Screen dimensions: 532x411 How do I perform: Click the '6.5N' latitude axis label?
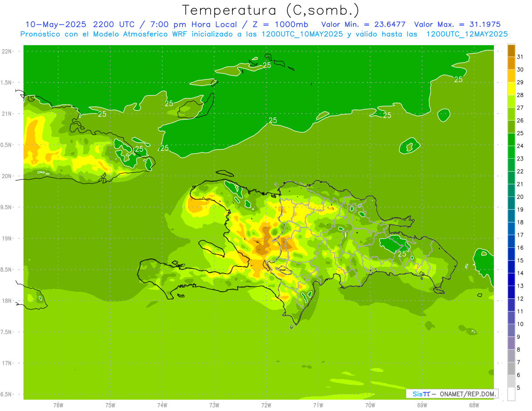[7, 394]
